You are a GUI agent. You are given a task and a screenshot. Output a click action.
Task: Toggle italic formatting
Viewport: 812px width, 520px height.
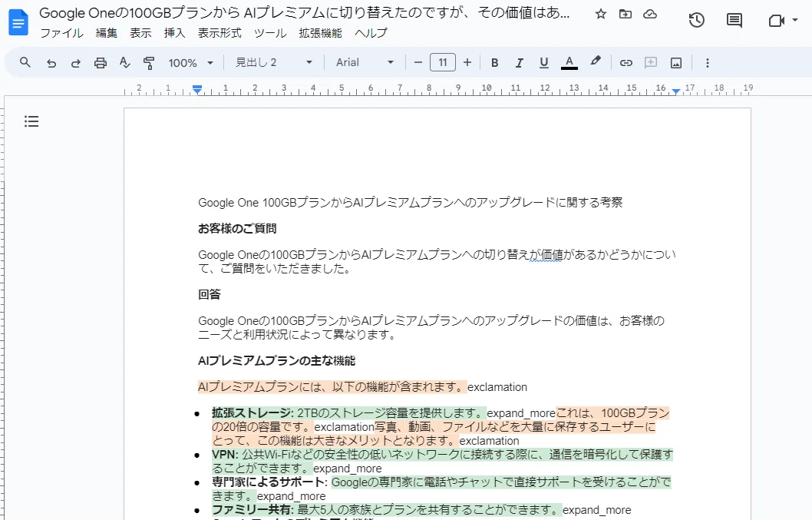[x=519, y=63]
